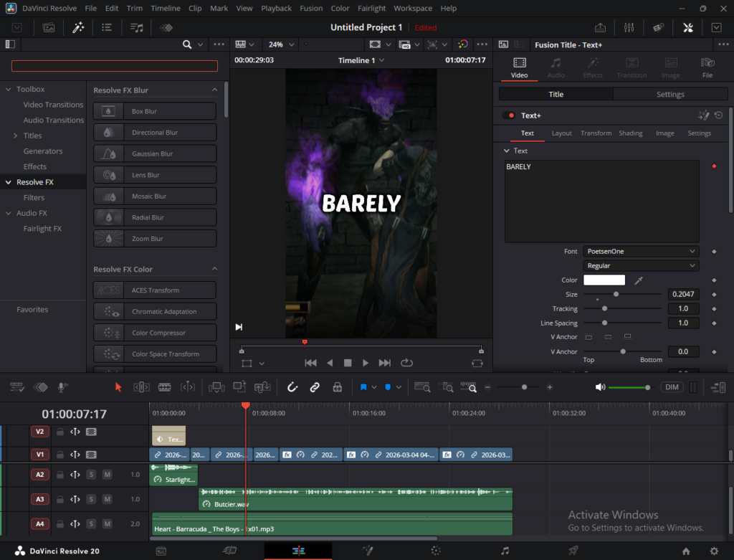
Task: Click the Size value field 0.2047
Action: tap(683, 294)
